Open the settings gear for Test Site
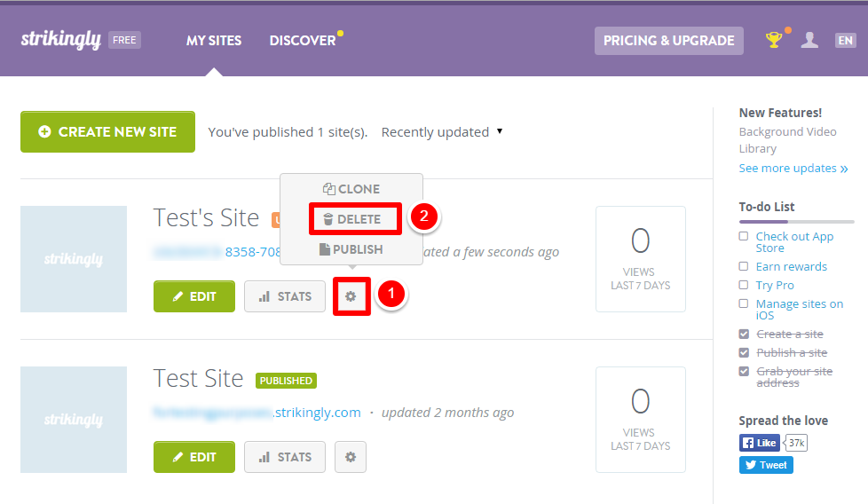Viewport: 868px width, 504px height. (x=351, y=457)
